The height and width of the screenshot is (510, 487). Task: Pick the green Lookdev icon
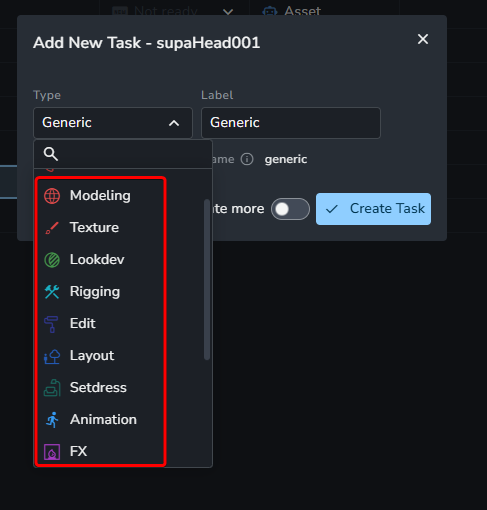coord(52,260)
